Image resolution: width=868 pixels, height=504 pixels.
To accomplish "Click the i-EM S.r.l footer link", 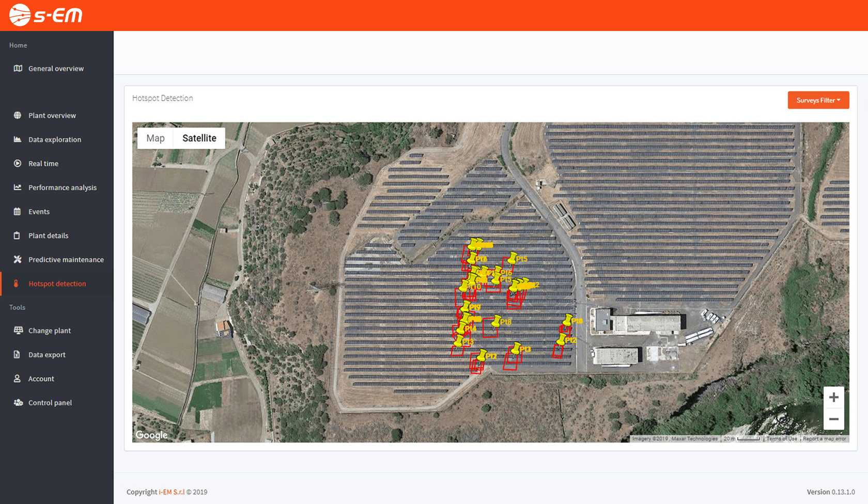I will 172,492.
